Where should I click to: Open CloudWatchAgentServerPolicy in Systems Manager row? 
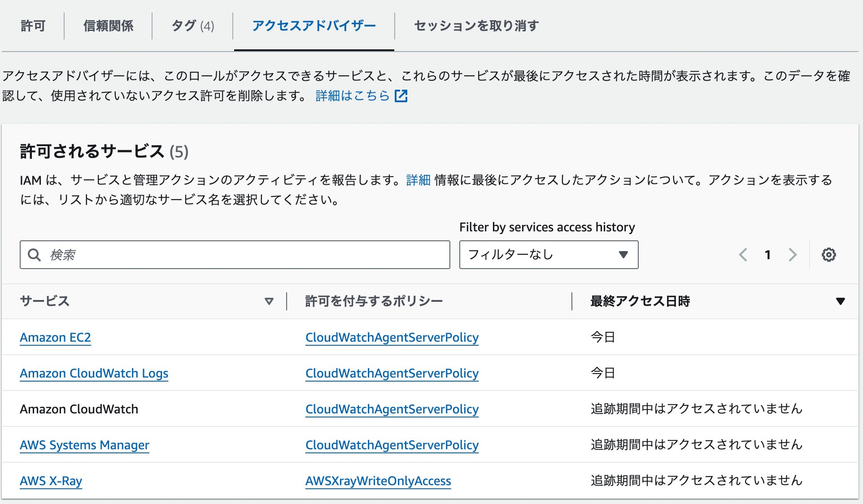[392, 445]
